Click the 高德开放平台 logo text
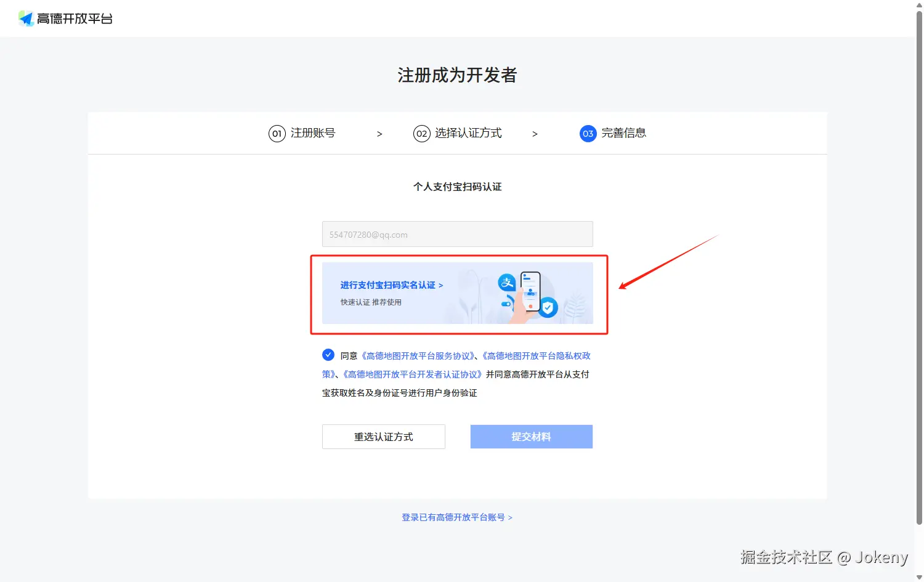 [75, 19]
